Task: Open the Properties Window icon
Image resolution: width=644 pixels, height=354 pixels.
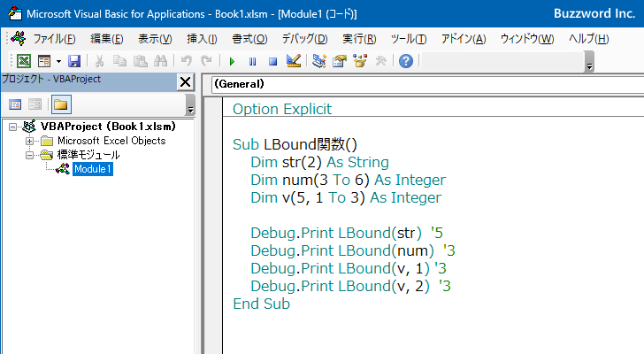Action: click(340, 61)
